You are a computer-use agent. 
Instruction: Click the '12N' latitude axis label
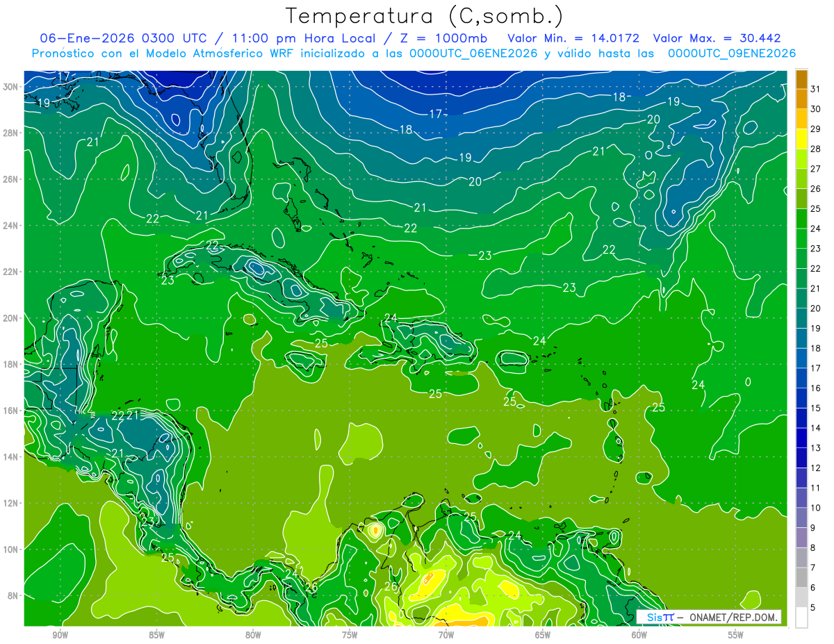click(11, 503)
